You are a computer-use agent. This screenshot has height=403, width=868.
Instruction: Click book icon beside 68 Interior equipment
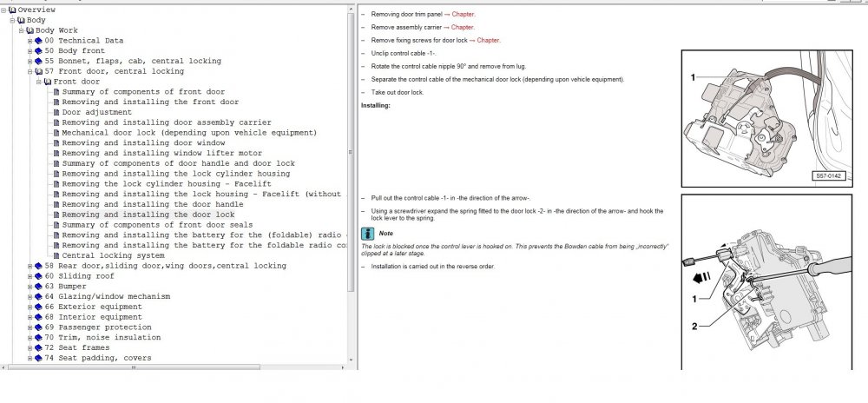click(x=38, y=317)
